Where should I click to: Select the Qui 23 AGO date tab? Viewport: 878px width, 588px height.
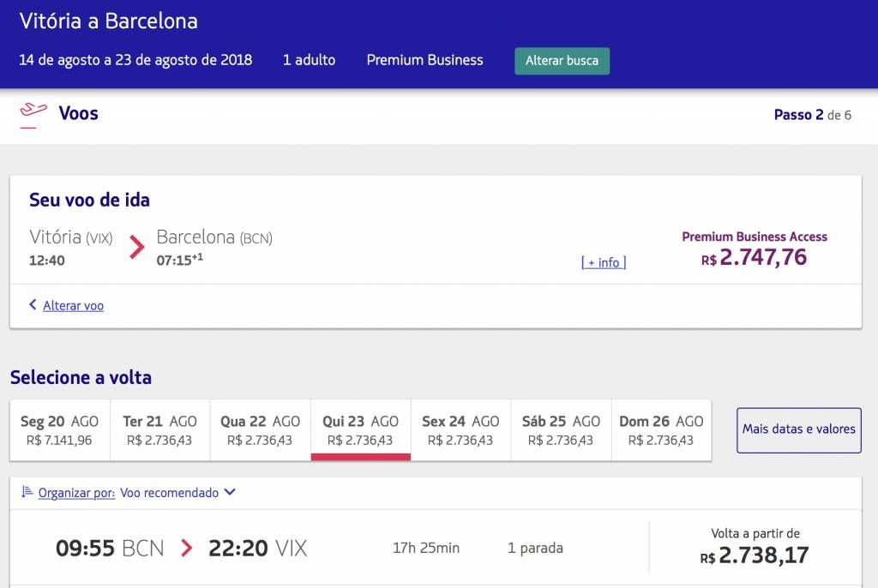point(360,430)
